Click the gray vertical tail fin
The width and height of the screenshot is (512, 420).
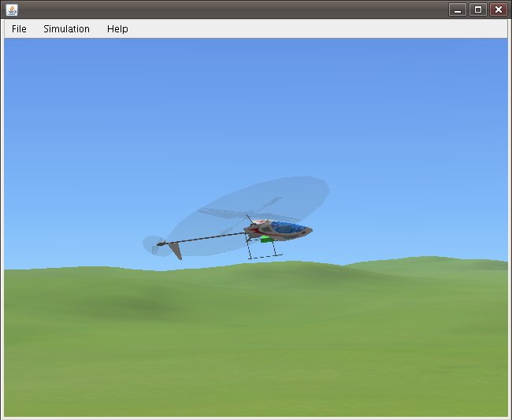coord(176,251)
